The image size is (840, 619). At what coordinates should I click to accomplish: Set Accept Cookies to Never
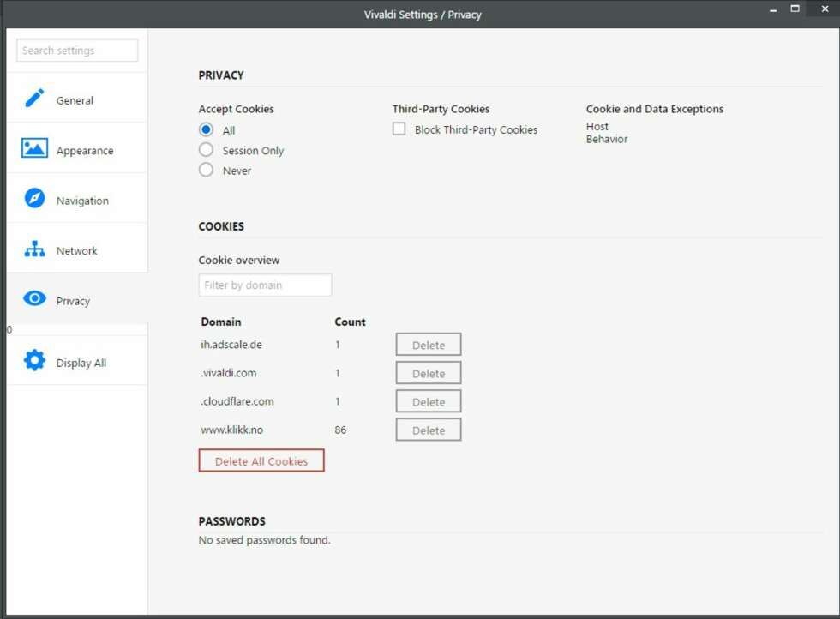coord(206,170)
